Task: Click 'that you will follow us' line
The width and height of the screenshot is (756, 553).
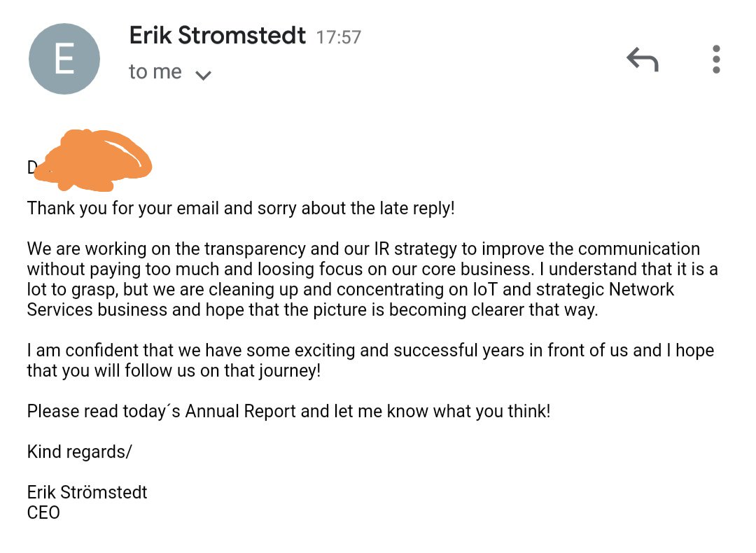Action: (174, 370)
